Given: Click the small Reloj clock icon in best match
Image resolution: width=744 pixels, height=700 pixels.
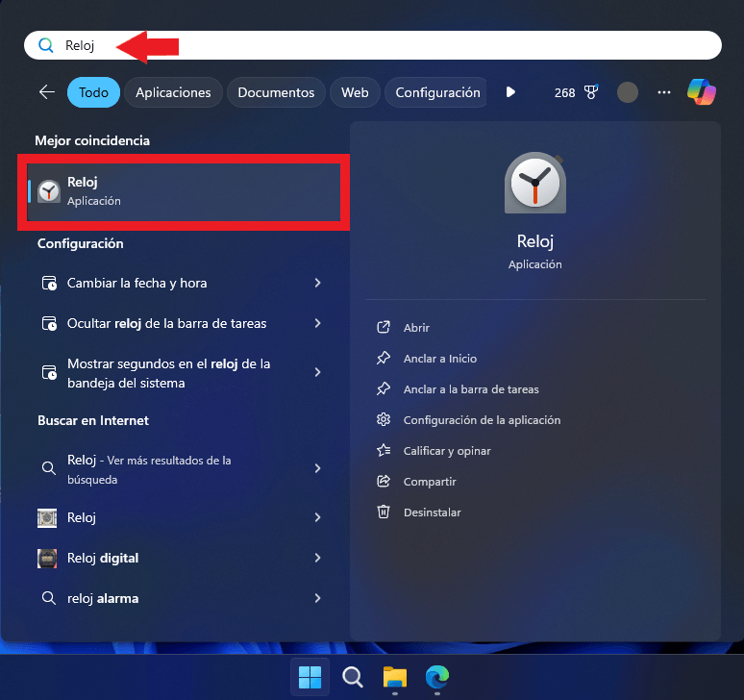Looking at the screenshot, I should 49,191.
